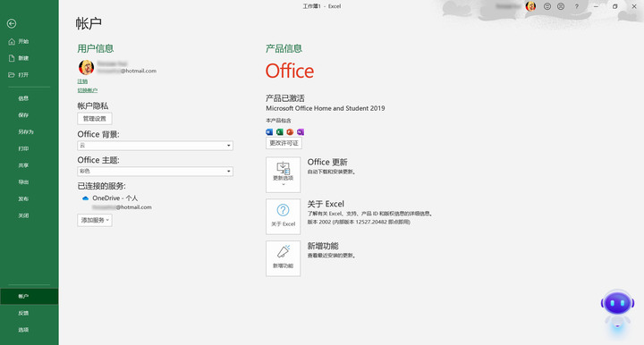Viewport: 644px width, 345px height.
Task: Click the version 2002 build number text
Action: (x=359, y=222)
